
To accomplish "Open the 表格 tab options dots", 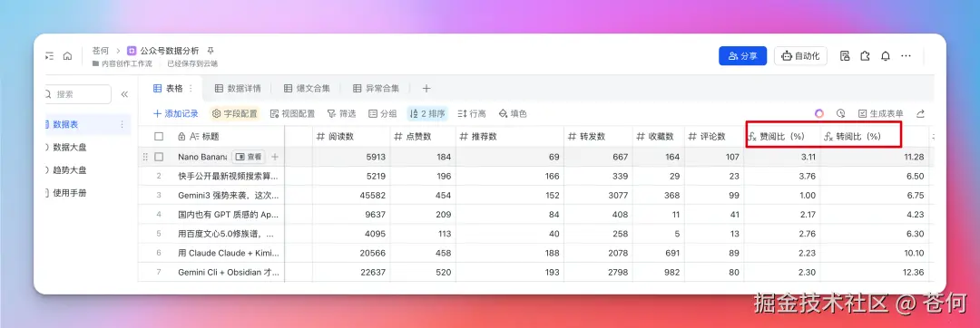I will click(191, 89).
